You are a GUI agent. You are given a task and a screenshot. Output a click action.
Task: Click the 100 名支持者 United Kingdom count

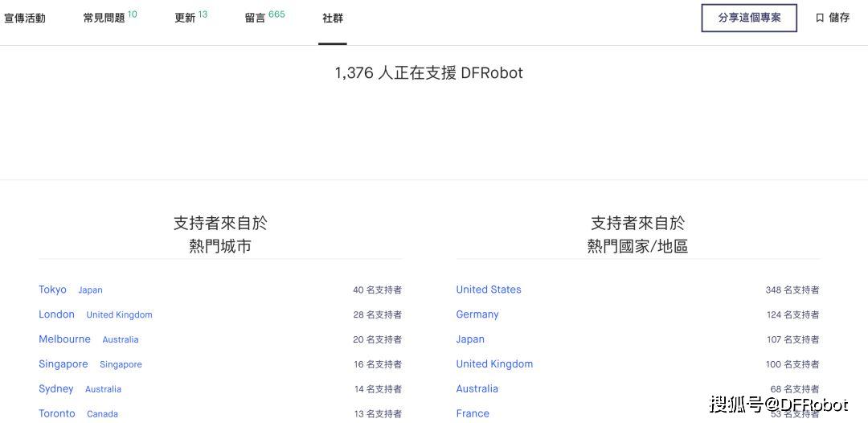pyautogui.click(x=793, y=365)
